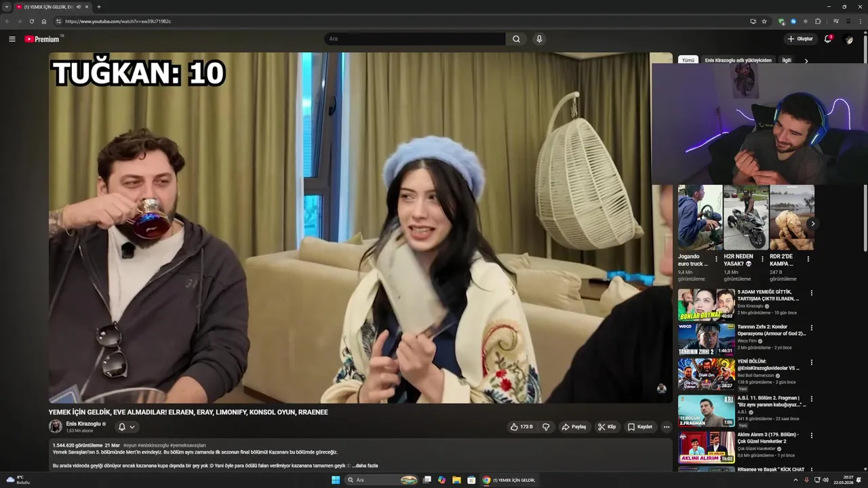View site information icon in address bar
This screenshot has width=868, height=488.
click(58, 21)
